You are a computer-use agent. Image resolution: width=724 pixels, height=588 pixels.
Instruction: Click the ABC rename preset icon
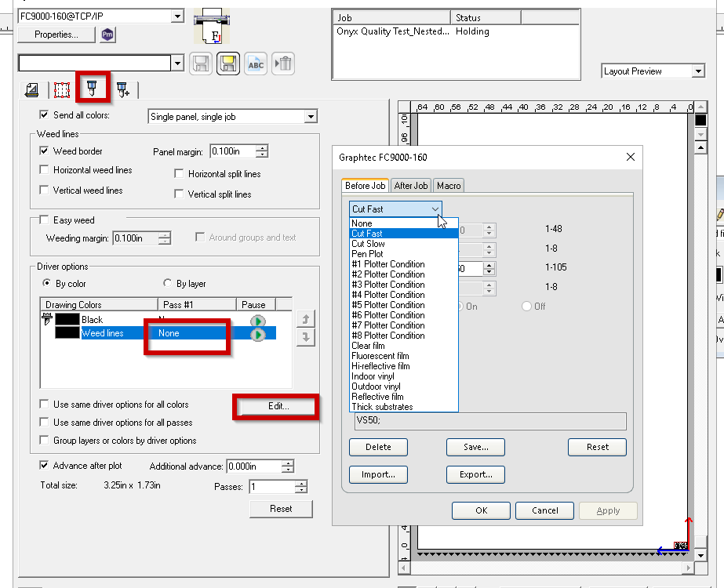(x=256, y=64)
